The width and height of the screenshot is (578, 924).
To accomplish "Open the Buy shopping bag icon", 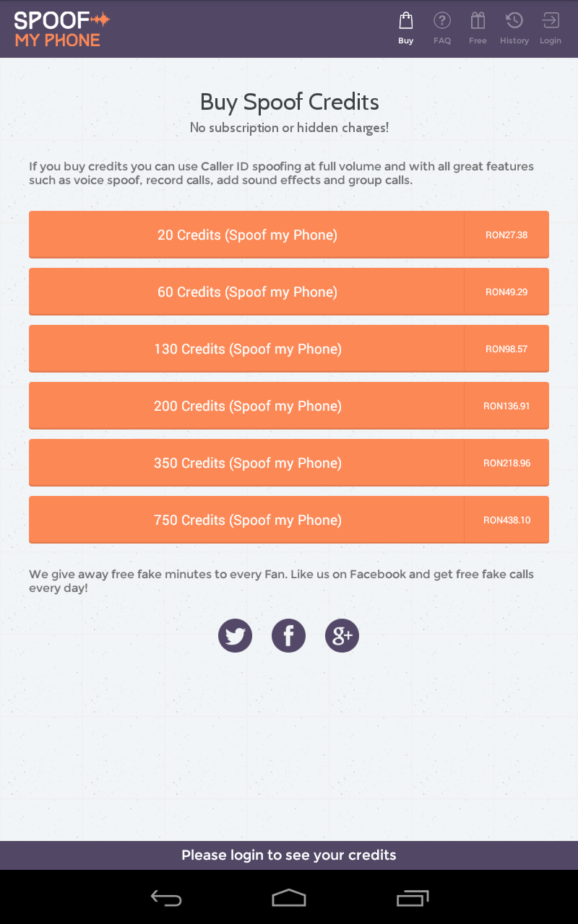I will click(x=406, y=21).
